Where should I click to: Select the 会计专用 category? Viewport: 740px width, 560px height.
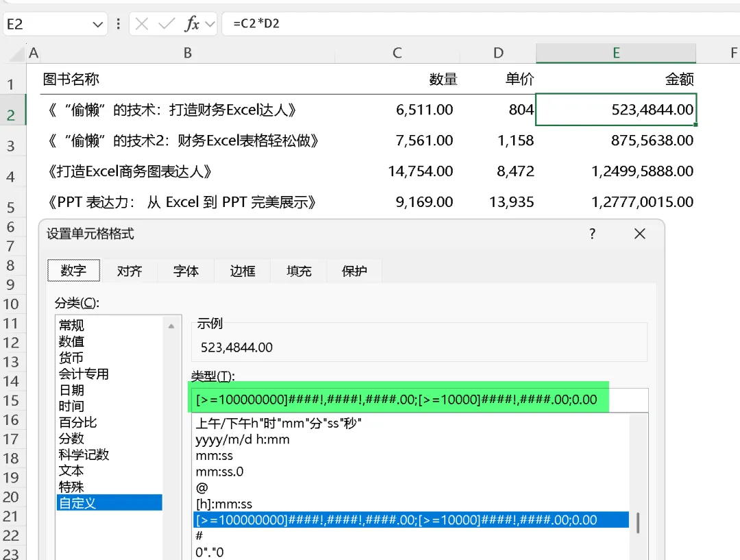click(109, 374)
